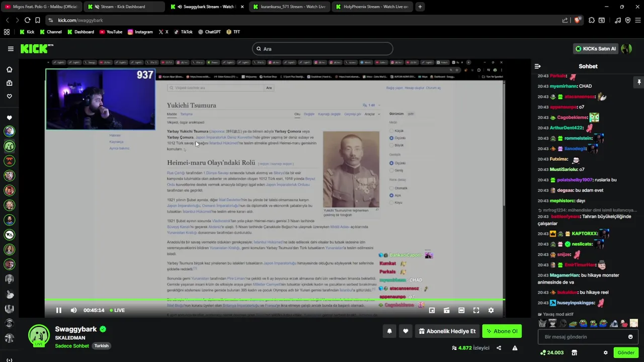Viewport: 644px width, 362px height.
Task: Open the YouTube bookmark
Action: pos(111,32)
